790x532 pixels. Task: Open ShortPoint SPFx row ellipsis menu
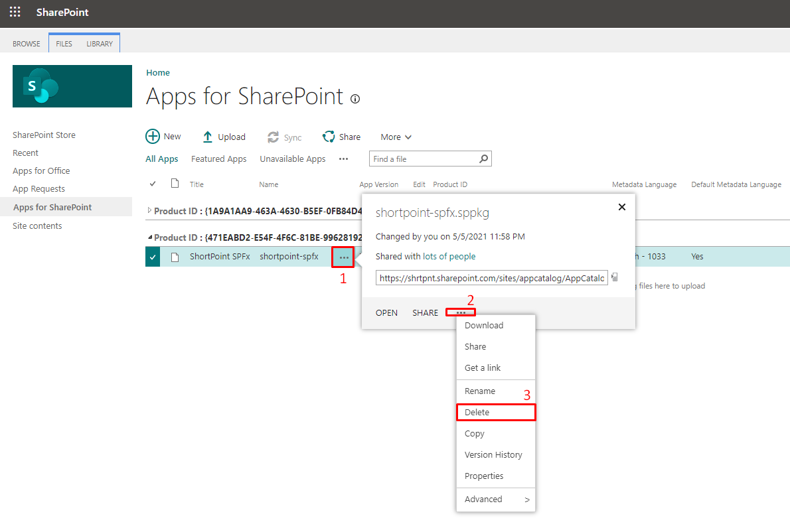pos(344,257)
